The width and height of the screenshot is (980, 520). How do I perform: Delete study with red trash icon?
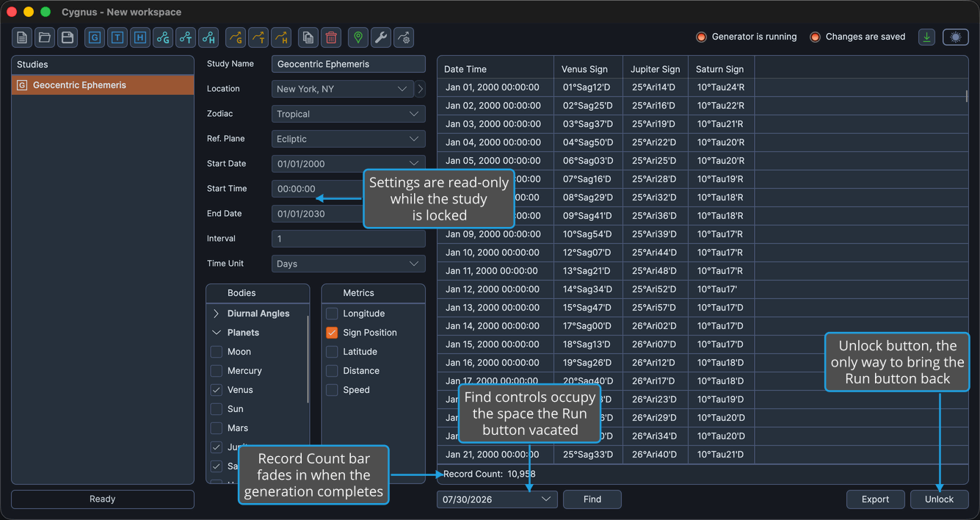pyautogui.click(x=331, y=37)
